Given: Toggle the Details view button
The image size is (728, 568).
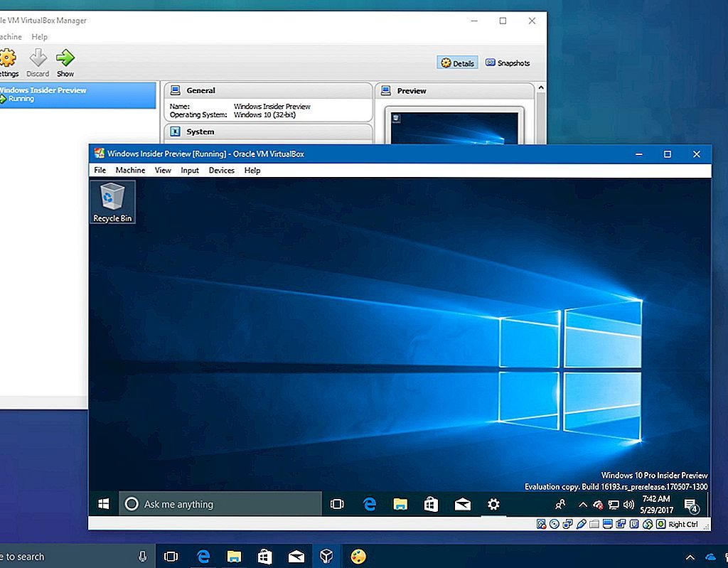Looking at the screenshot, I should [x=457, y=63].
